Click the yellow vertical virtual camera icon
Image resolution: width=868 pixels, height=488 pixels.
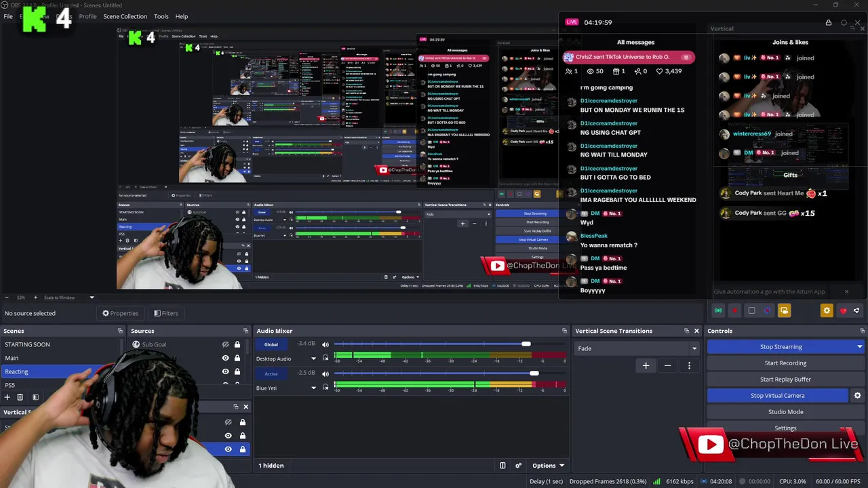pos(784,310)
